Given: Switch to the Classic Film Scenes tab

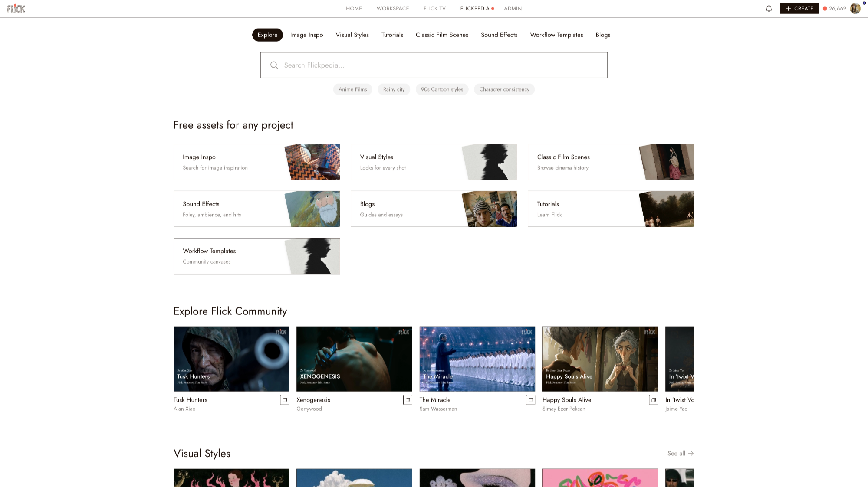Looking at the screenshot, I should pyautogui.click(x=442, y=35).
